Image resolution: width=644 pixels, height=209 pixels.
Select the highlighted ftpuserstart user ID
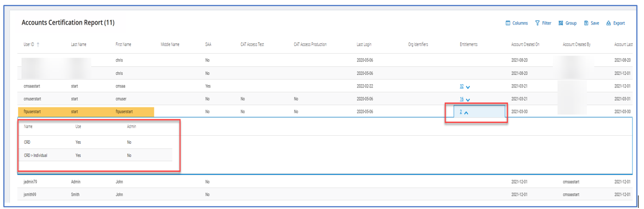(x=33, y=111)
